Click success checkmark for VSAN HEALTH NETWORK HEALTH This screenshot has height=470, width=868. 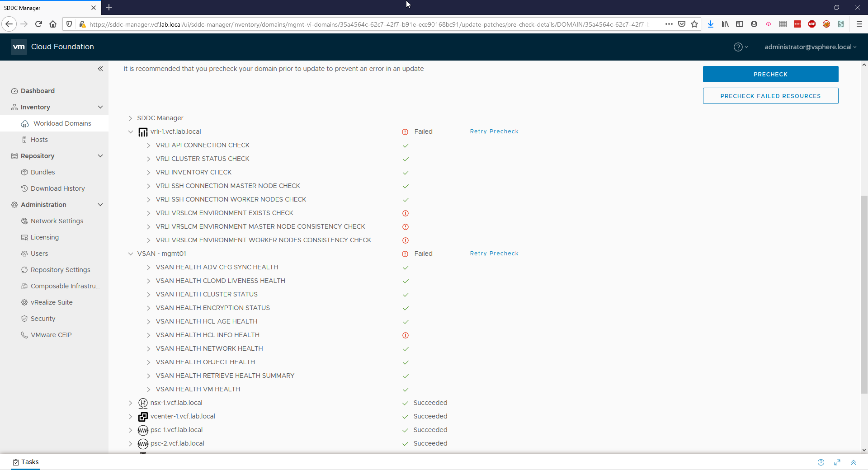[x=406, y=349]
